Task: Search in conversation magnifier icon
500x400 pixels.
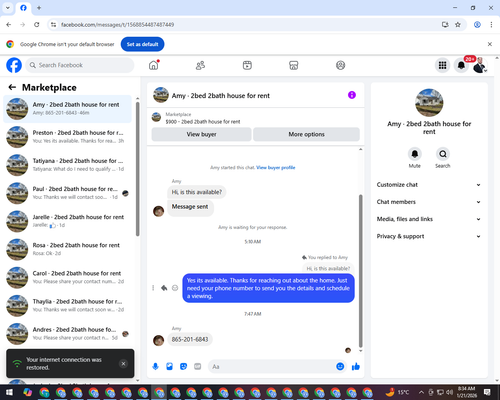Action: [x=443, y=154]
